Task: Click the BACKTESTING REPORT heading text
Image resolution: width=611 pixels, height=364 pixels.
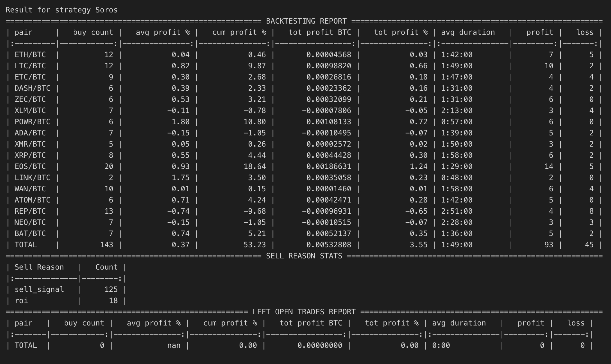Action: pos(306,21)
